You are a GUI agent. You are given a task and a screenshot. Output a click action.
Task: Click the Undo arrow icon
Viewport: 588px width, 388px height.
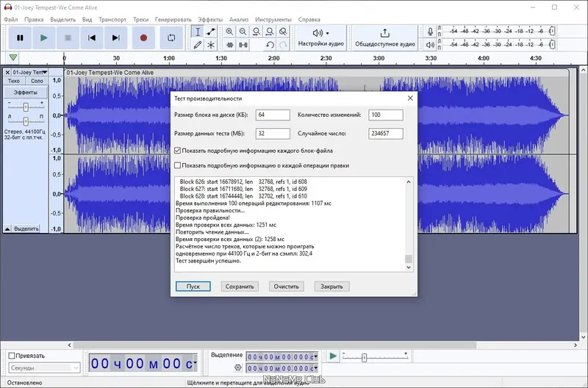point(270,45)
